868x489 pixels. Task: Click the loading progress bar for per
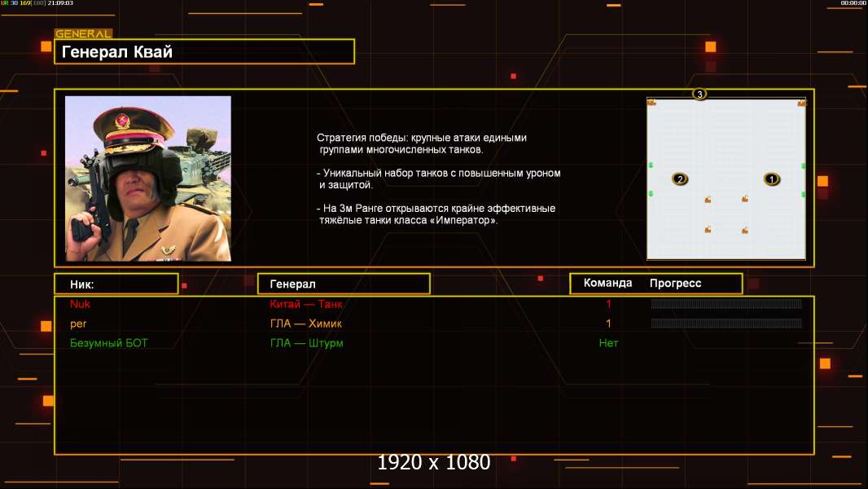726,323
